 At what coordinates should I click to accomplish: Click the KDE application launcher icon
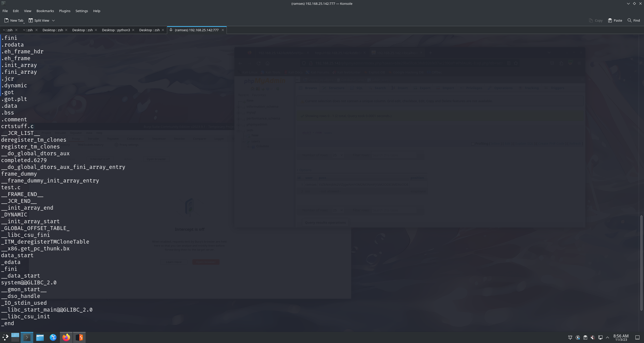pos(5,337)
